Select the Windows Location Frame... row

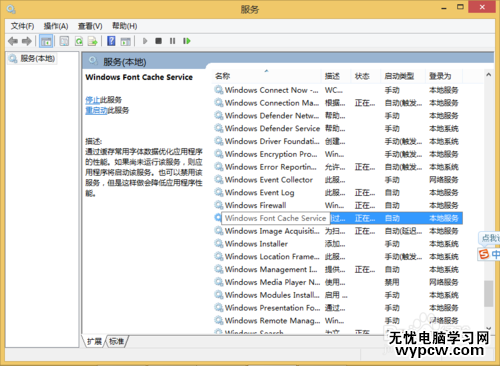click(x=337, y=256)
